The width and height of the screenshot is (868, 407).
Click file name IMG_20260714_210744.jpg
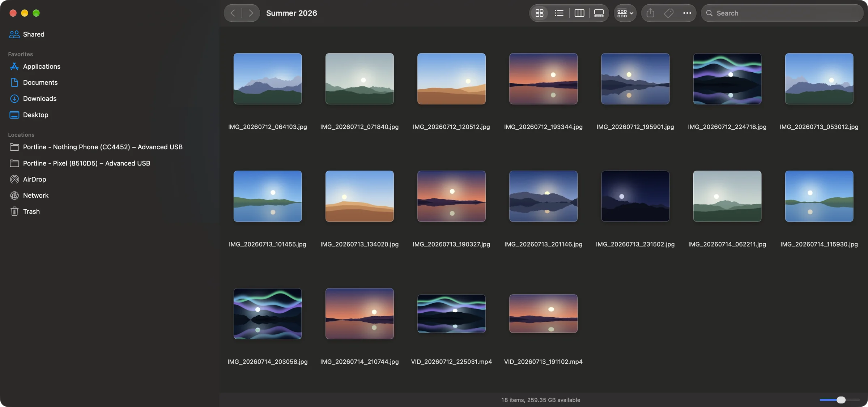(359, 362)
